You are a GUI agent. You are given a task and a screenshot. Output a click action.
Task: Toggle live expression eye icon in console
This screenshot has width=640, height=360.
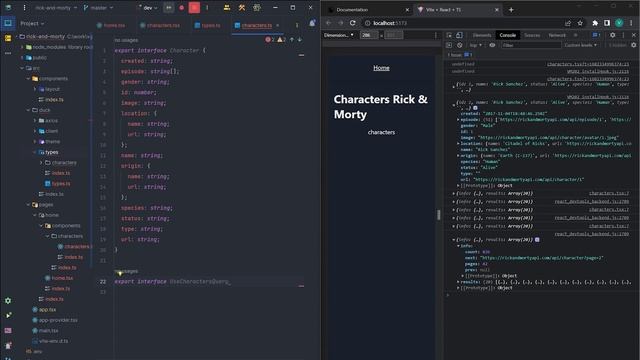pos(492,45)
